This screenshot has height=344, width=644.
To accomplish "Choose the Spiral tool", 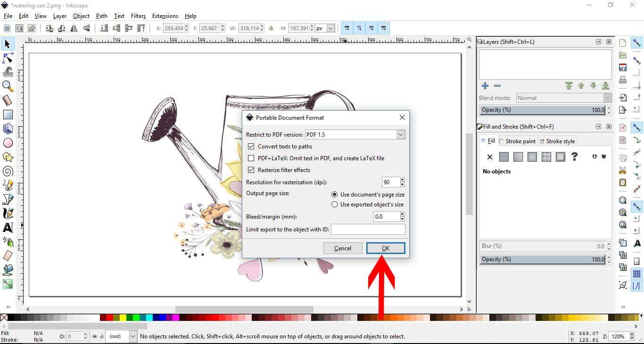I will tap(8, 171).
